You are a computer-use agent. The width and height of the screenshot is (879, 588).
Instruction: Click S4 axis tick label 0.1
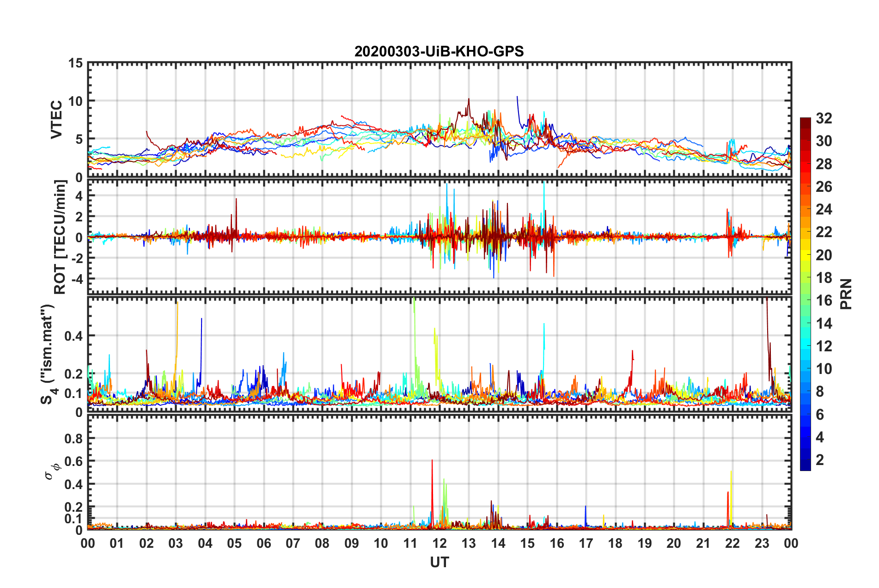[x=74, y=393]
